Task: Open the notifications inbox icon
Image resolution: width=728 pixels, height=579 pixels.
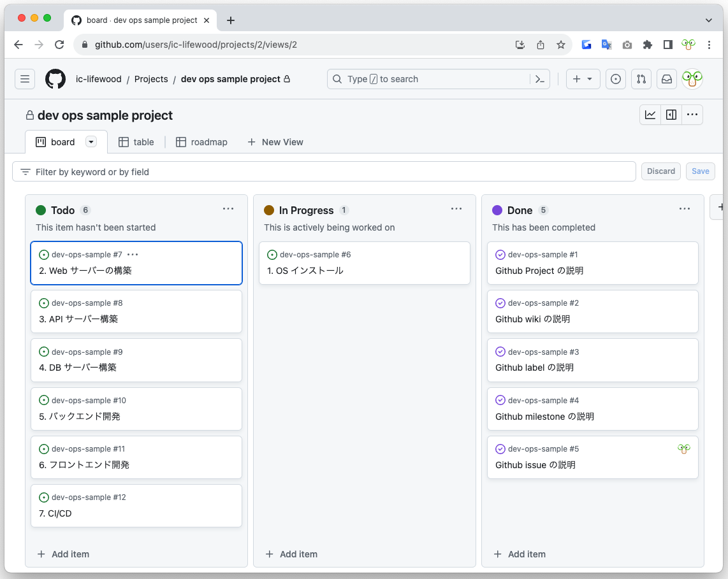Action: [x=666, y=79]
